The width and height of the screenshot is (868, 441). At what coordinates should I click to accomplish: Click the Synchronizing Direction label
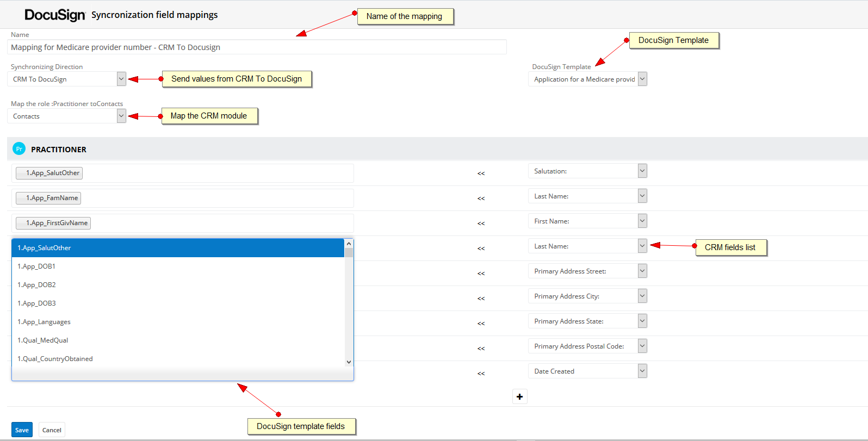point(47,67)
